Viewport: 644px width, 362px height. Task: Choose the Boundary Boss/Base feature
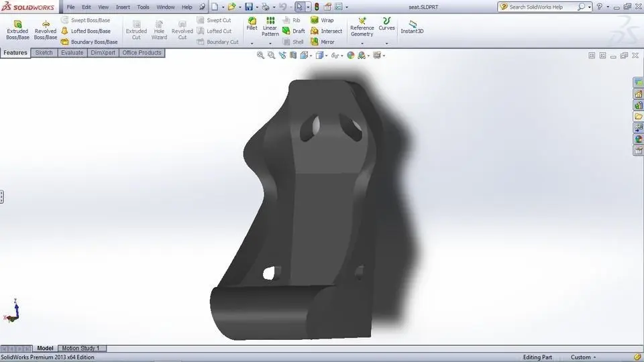point(89,42)
